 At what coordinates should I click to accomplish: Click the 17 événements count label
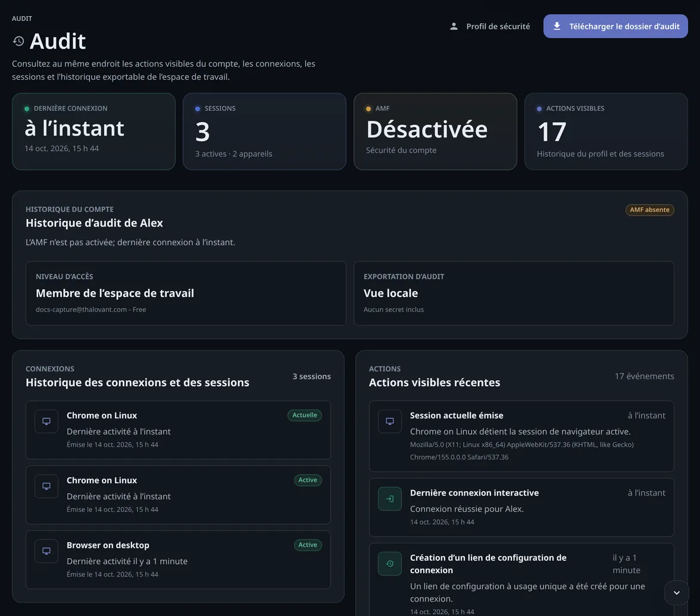pyautogui.click(x=644, y=376)
